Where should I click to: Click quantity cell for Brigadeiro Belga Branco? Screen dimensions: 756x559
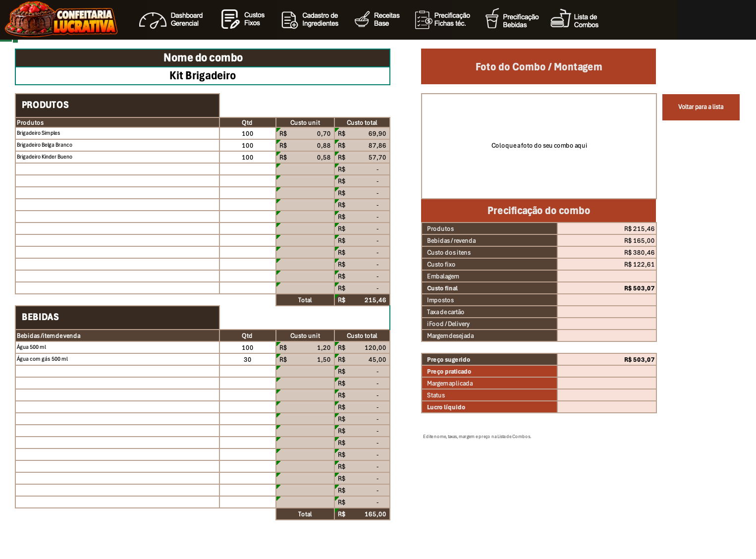248,145
